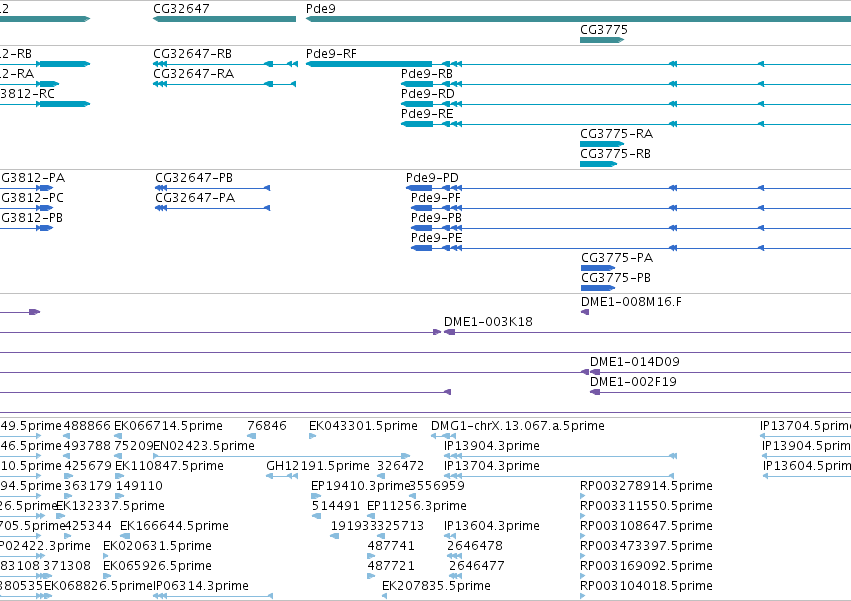Click transcript label Pde9-RE
Viewport: 851px width, 601px height.
coord(427,114)
